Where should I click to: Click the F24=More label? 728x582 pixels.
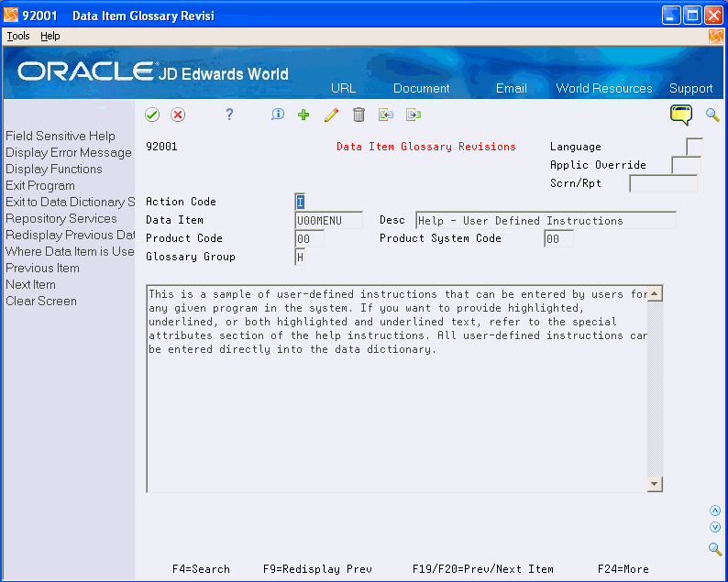click(623, 569)
